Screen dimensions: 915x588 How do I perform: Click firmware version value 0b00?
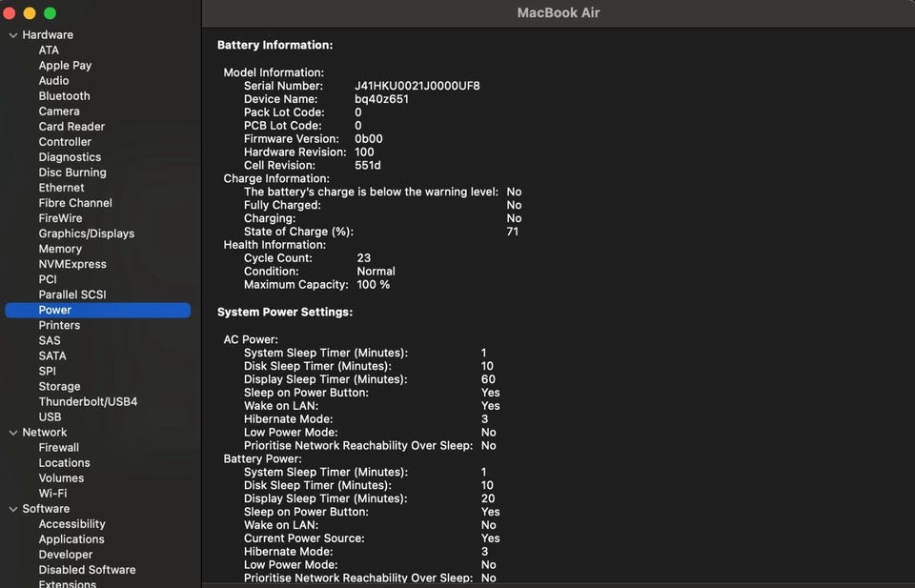(368, 139)
